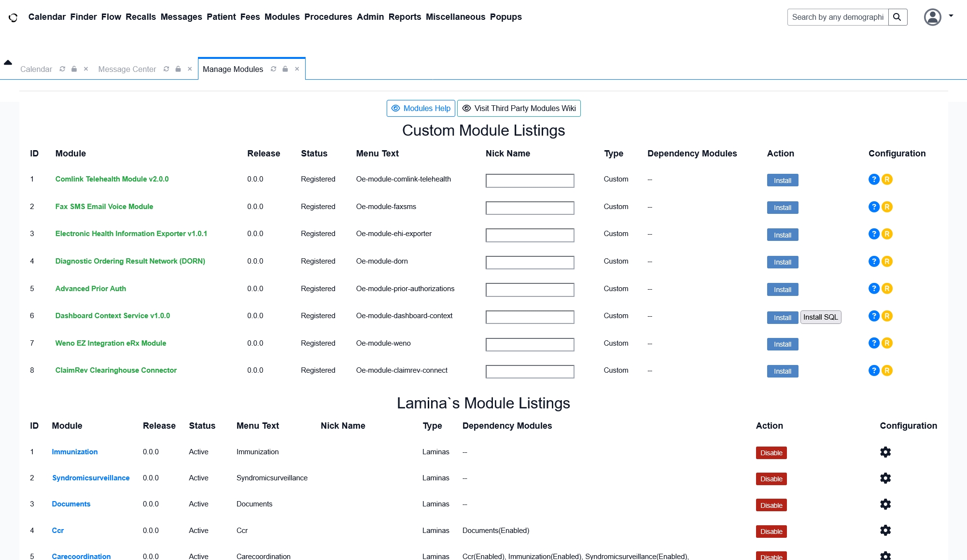Click the R icon for Fax SMS module
The image size is (967, 560).
coord(887,207)
